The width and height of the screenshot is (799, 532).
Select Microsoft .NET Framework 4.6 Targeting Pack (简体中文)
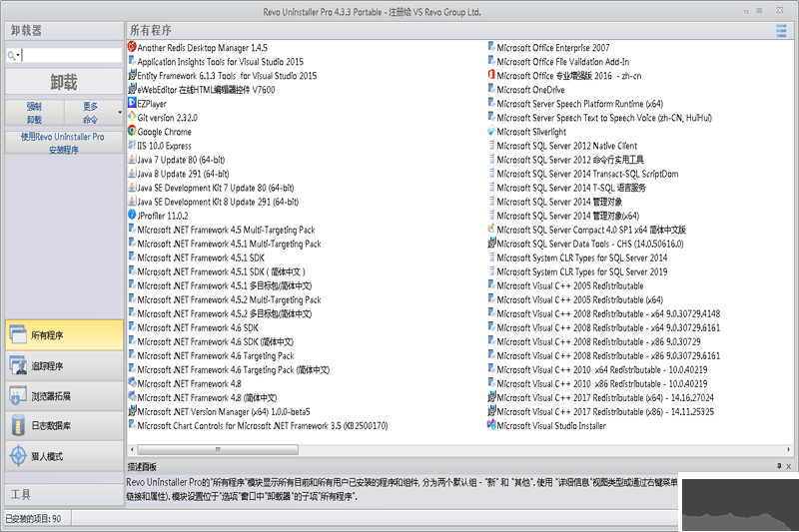pos(229,369)
